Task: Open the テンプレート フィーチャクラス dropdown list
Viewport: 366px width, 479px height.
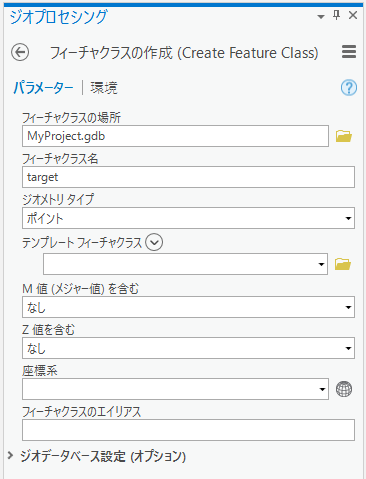Action: (x=321, y=264)
